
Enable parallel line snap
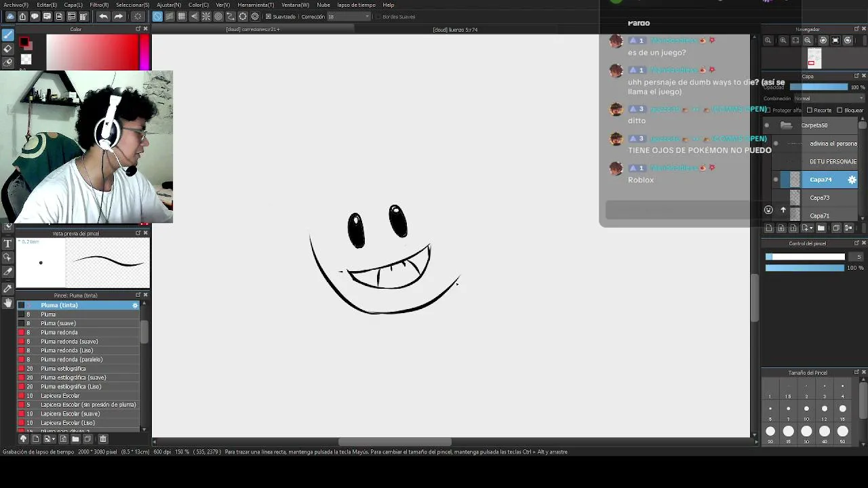[170, 16]
